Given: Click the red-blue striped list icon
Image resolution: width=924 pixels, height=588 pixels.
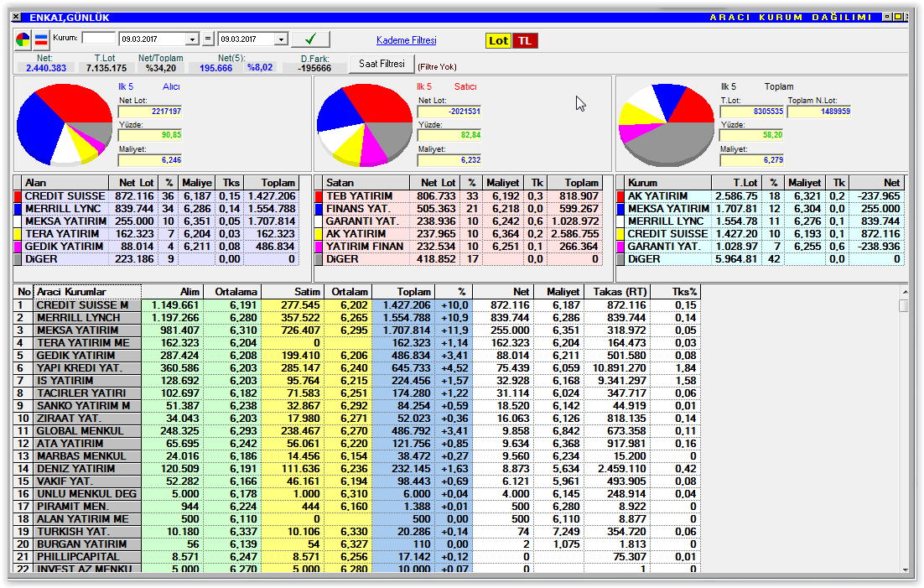Looking at the screenshot, I should pyautogui.click(x=41, y=40).
